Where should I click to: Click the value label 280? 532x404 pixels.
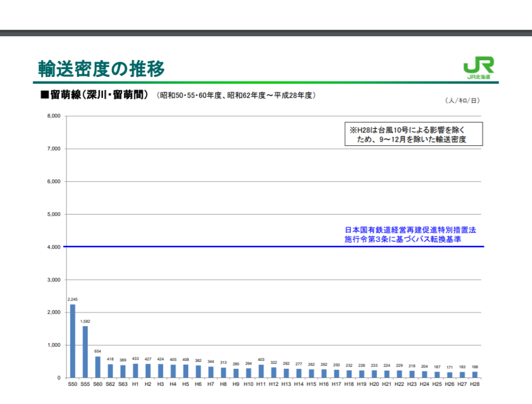[236, 364]
